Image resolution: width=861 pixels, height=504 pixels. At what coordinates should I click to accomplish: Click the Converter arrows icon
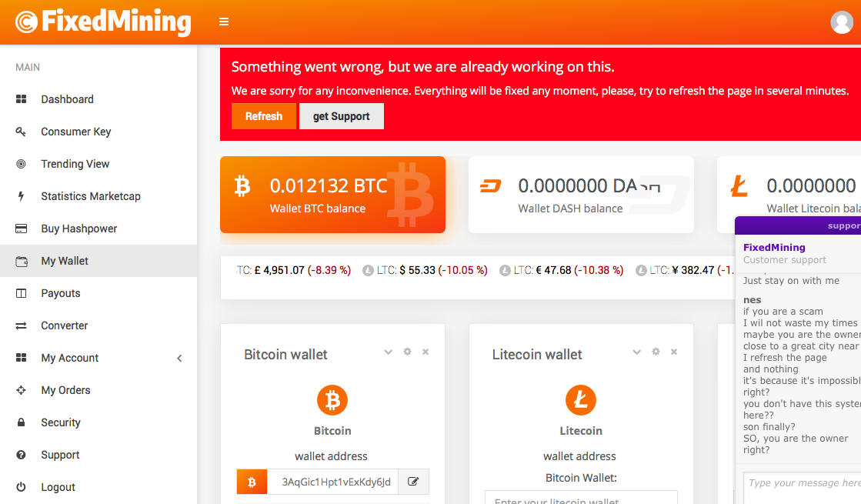[x=21, y=326]
